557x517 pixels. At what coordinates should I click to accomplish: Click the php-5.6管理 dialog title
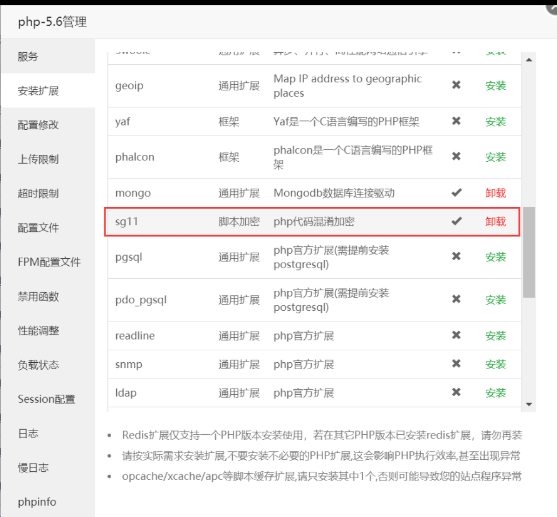(52, 22)
